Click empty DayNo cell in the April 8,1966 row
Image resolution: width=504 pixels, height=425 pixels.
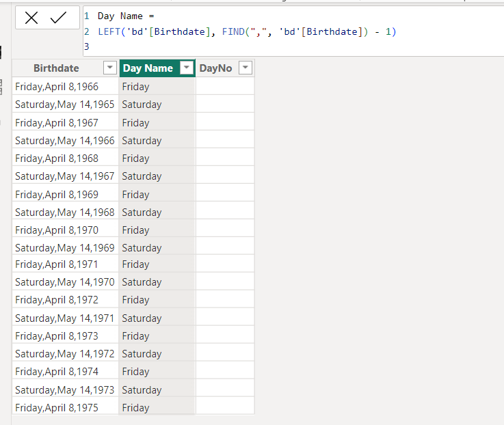[x=225, y=86]
